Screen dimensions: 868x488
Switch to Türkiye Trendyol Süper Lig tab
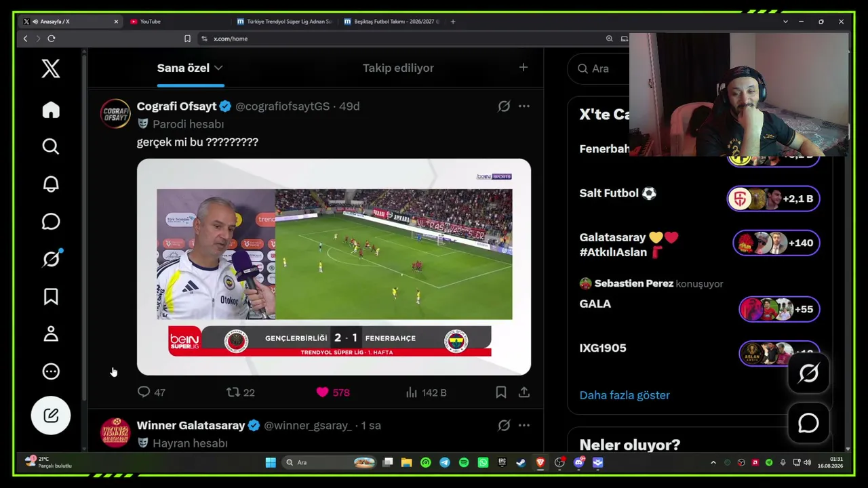click(x=285, y=22)
